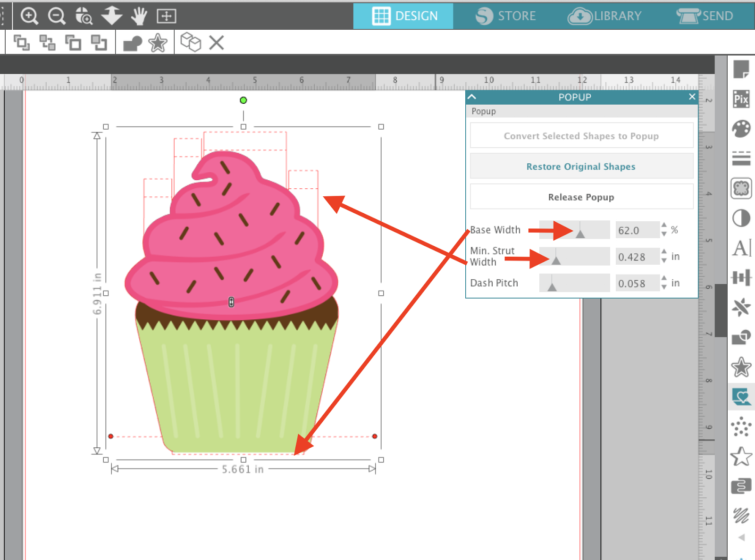The width and height of the screenshot is (755, 560).
Task: Open the Fill Color palette icon
Action: coord(741,129)
